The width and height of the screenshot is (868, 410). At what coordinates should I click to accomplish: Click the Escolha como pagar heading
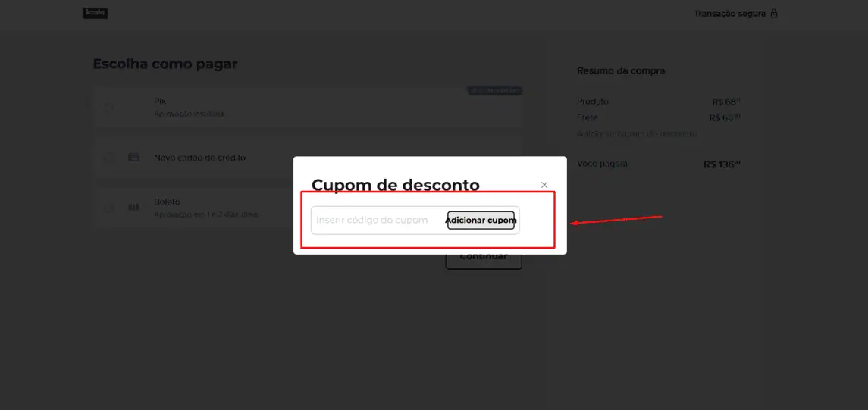click(165, 64)
